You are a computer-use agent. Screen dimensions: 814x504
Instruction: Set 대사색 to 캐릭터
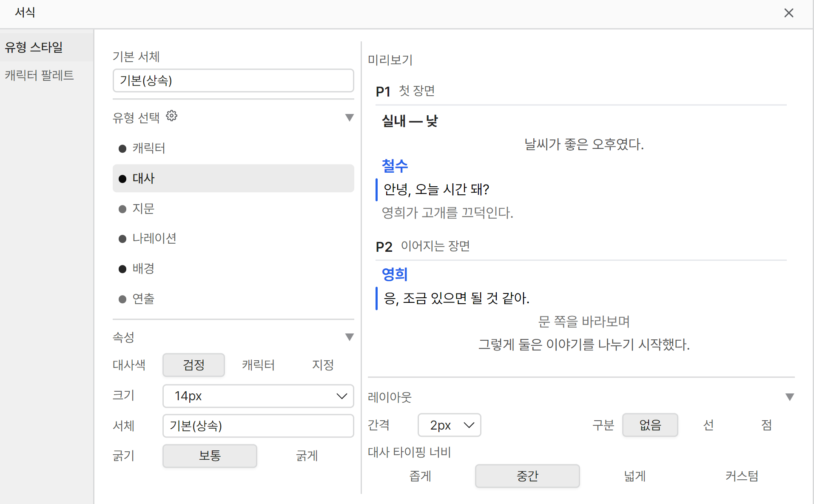point(258,365)
